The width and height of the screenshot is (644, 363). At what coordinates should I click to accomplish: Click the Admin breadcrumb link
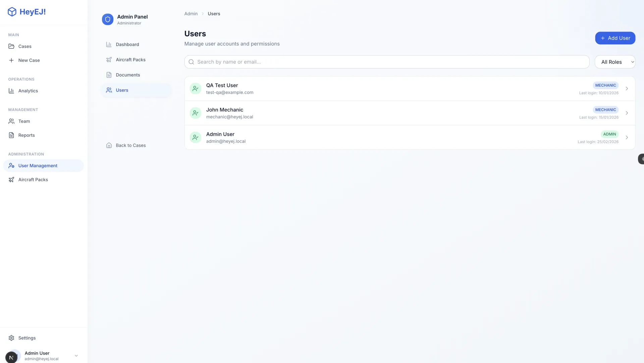pos(191,14)
